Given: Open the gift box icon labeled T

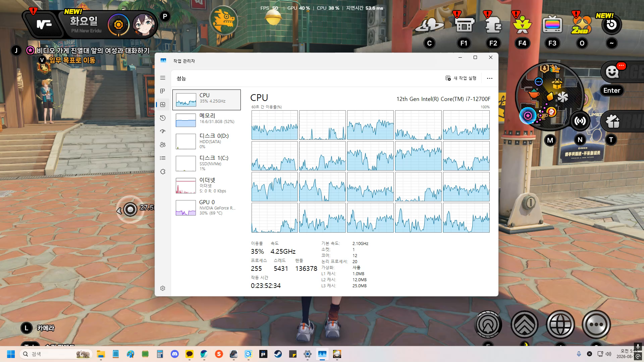Looking at the screenshot, I should [612, 121].
